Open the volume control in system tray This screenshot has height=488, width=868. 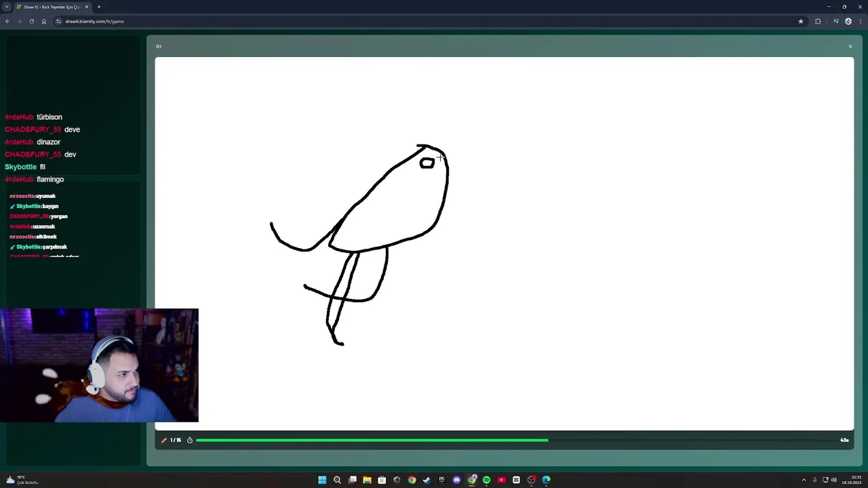[833, 480]
